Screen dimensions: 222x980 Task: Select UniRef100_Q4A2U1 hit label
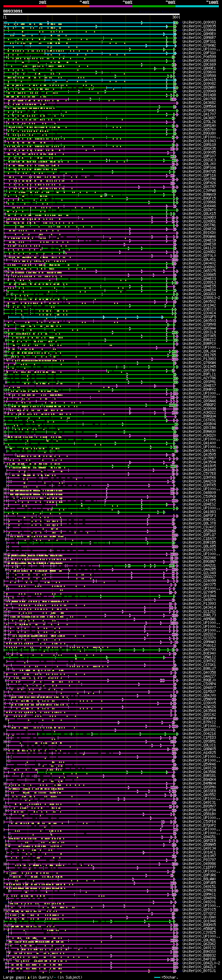point(199,565)
